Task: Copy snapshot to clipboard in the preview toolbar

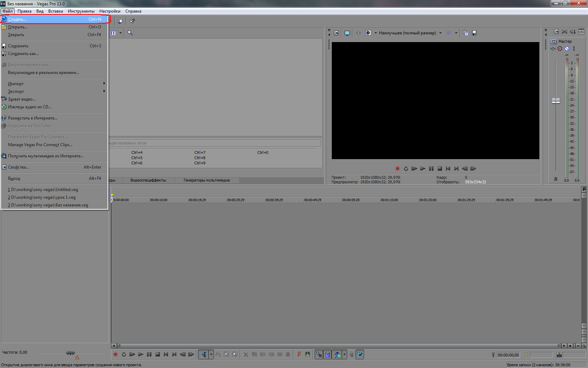Action: tap(465, 33)
